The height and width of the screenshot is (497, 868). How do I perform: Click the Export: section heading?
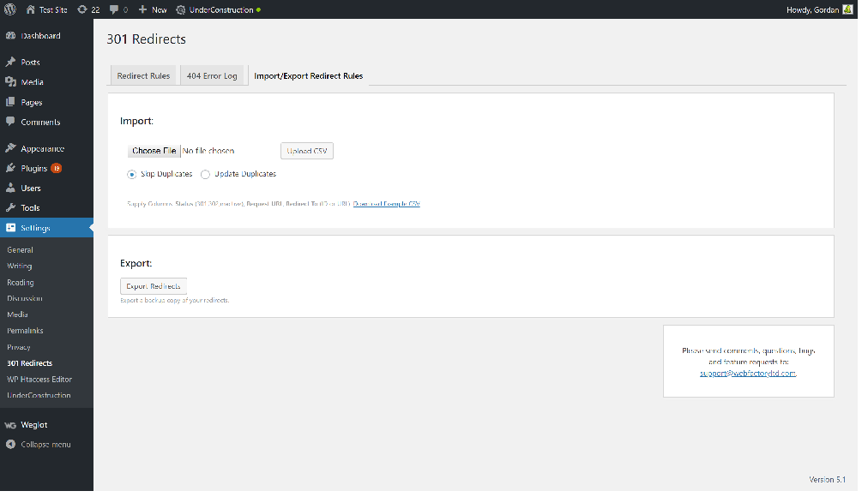click(x=136, y=263)
